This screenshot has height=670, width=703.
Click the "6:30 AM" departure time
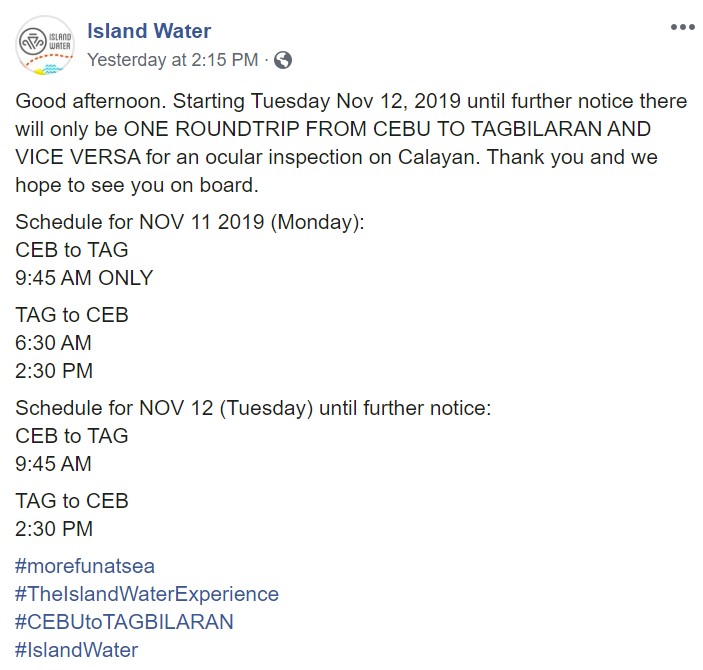tap(53, 343)
